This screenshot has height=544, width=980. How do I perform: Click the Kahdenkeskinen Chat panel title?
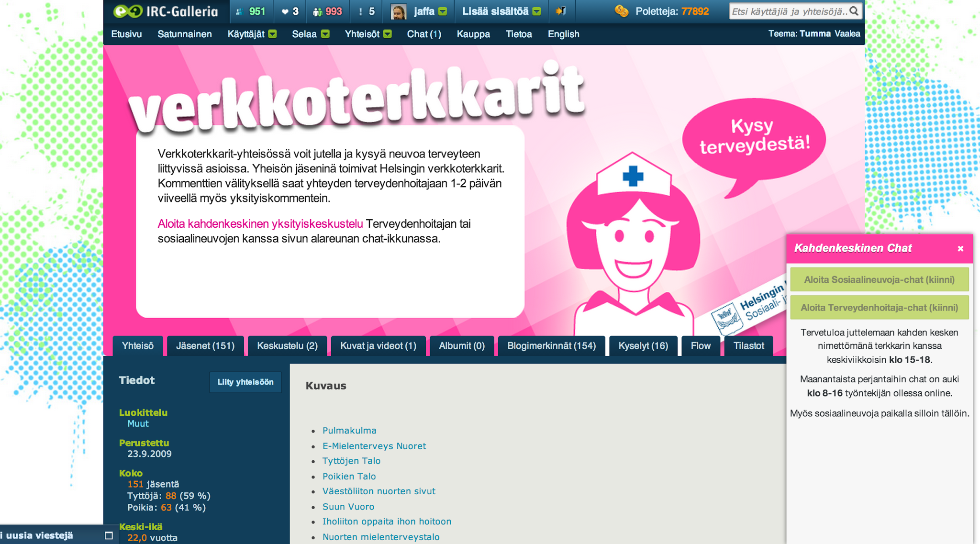(853, 248)
